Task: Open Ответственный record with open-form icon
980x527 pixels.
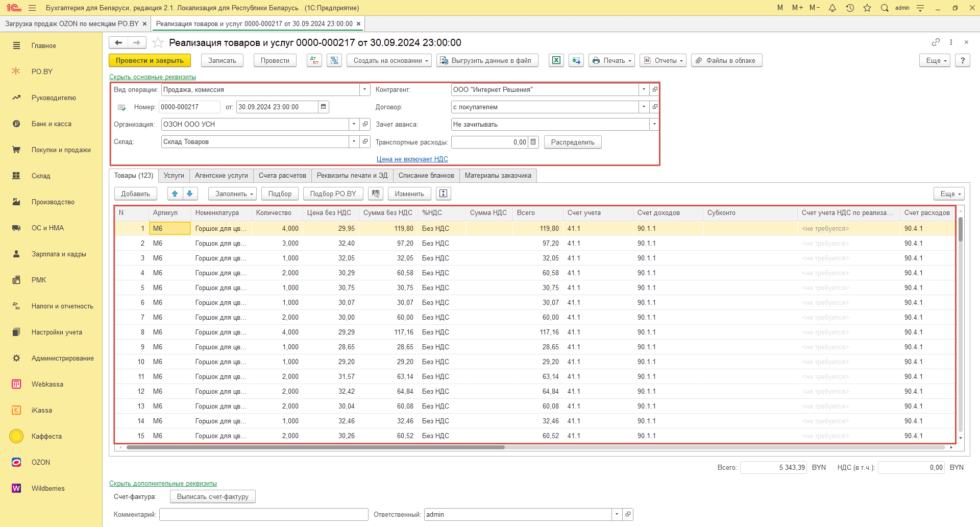Action: 628,514
